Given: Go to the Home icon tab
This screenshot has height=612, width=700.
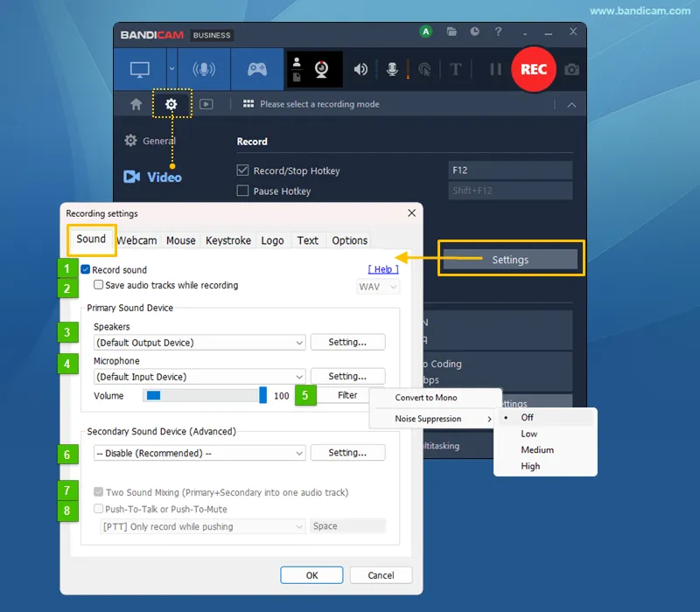Looking at the screenshot, I should click(x=136, y=104).
